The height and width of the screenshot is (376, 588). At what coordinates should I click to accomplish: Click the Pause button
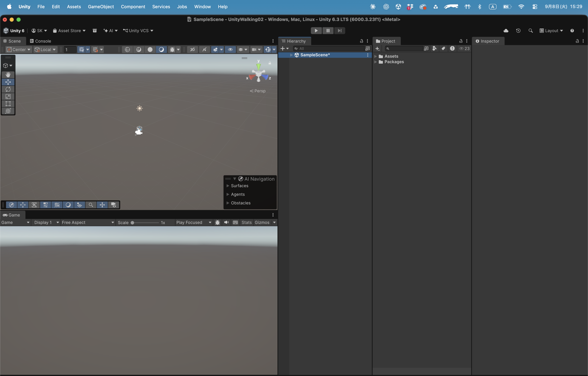click(328, 31)
